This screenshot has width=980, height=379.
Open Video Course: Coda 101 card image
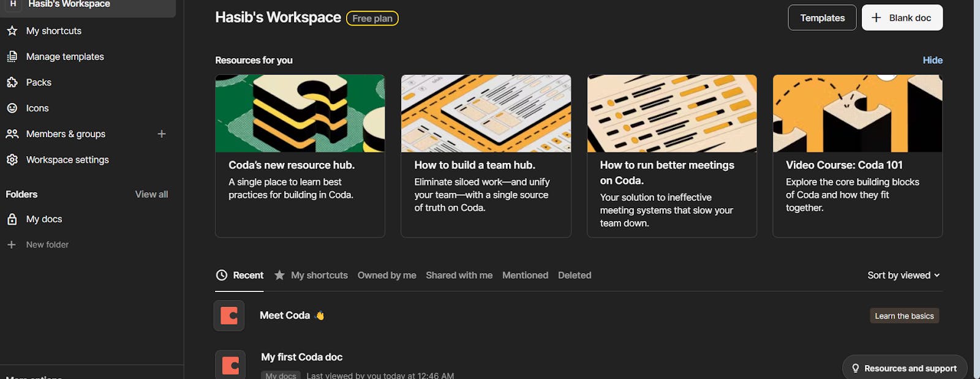point(858,113)
